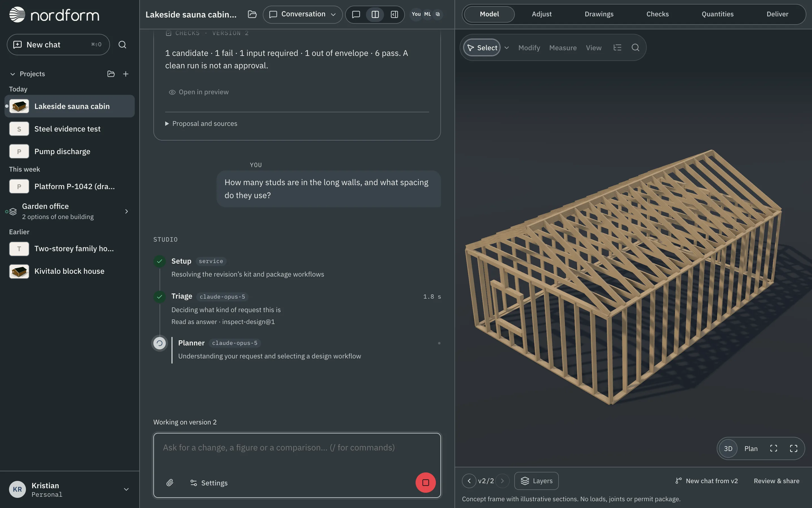Click the You collaborator avatar
812x508 pixels.
416,14
